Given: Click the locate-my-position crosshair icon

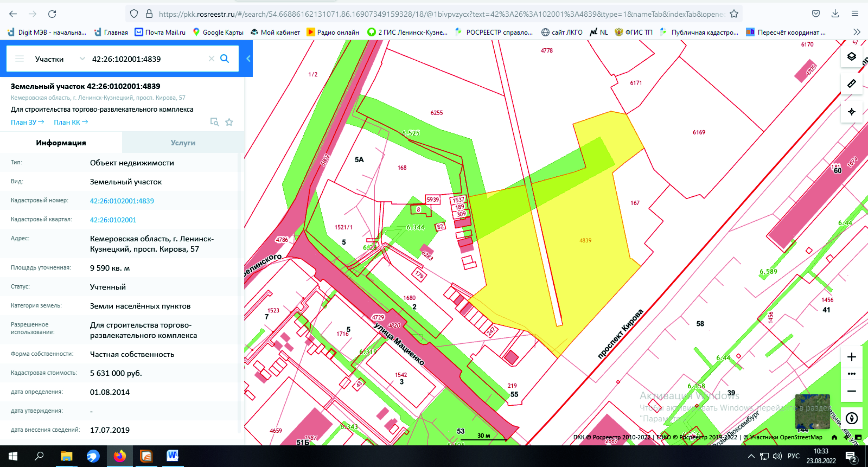Looking at the screenshot, I should [851, 112].
